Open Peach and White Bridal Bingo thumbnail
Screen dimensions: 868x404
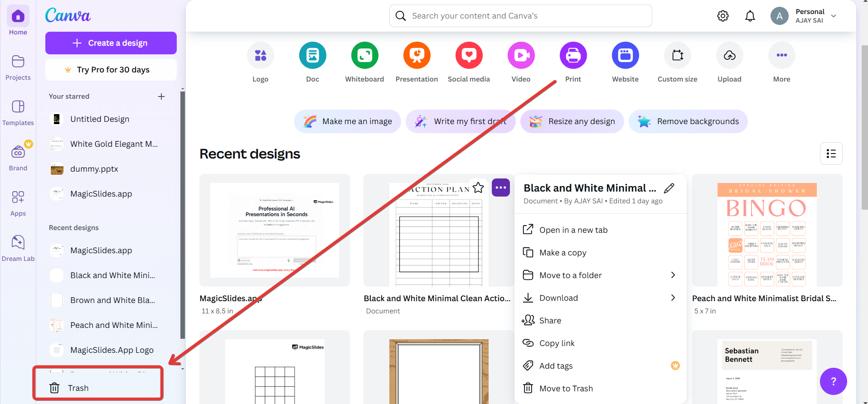767,230
